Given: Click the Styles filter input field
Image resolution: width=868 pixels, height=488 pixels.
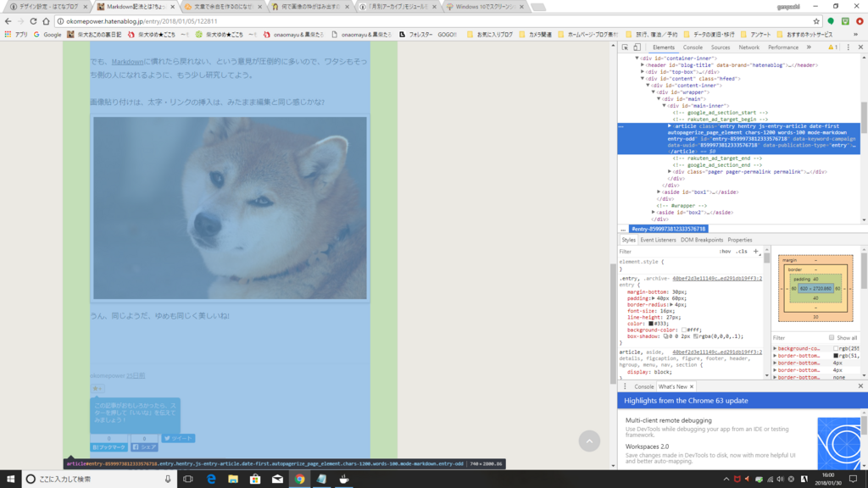Looking at the screenshot, I should point(667,252).
